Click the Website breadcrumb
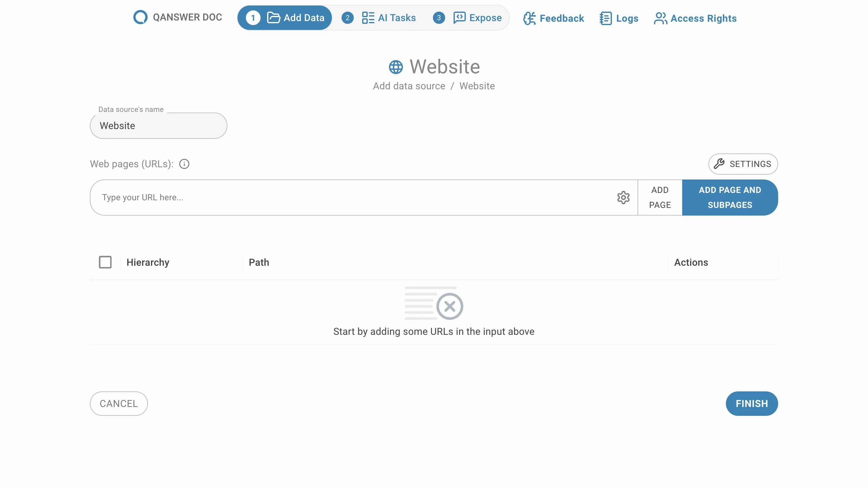 (477, 86)
